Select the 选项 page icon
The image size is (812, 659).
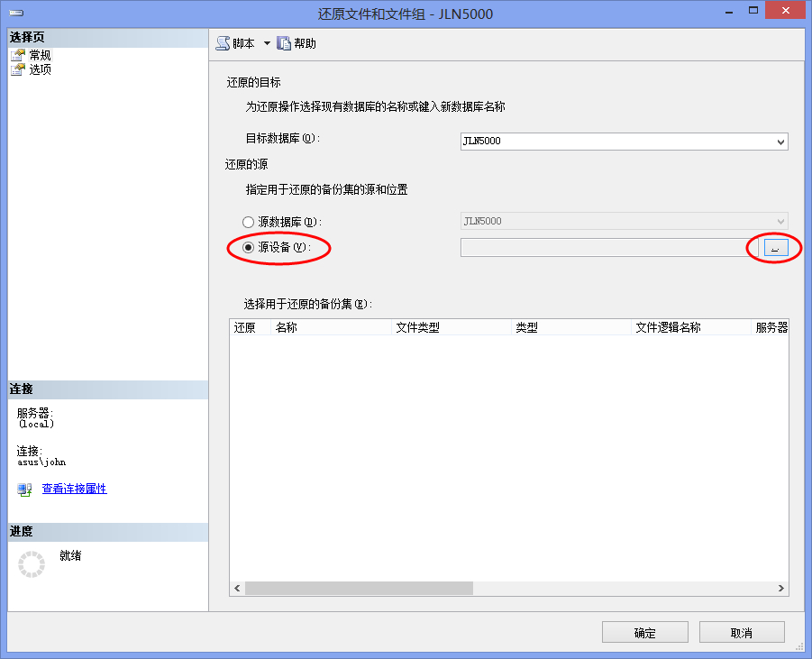coord(17,69)
